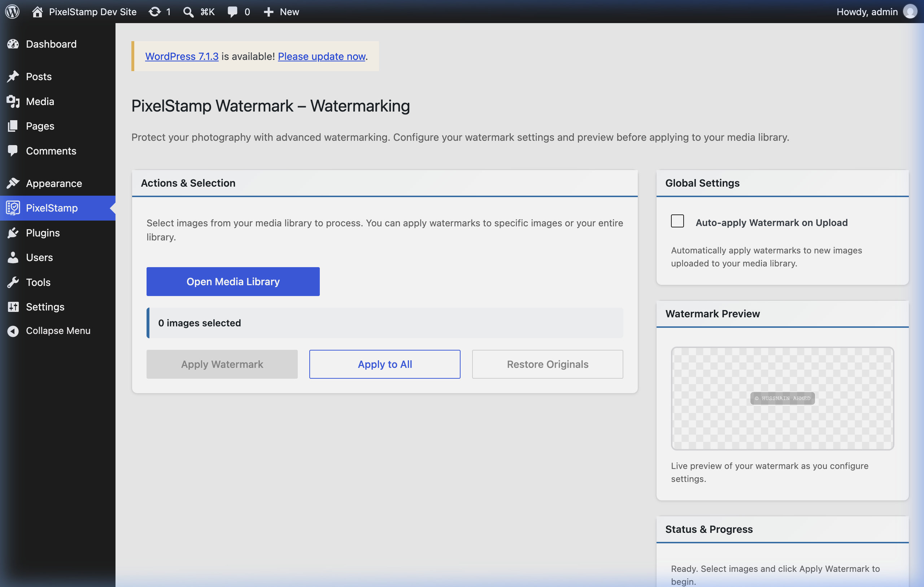Click the New label in admin bar
The width and height of the screenshot is (924, 587).
click(x=289, y=12)
